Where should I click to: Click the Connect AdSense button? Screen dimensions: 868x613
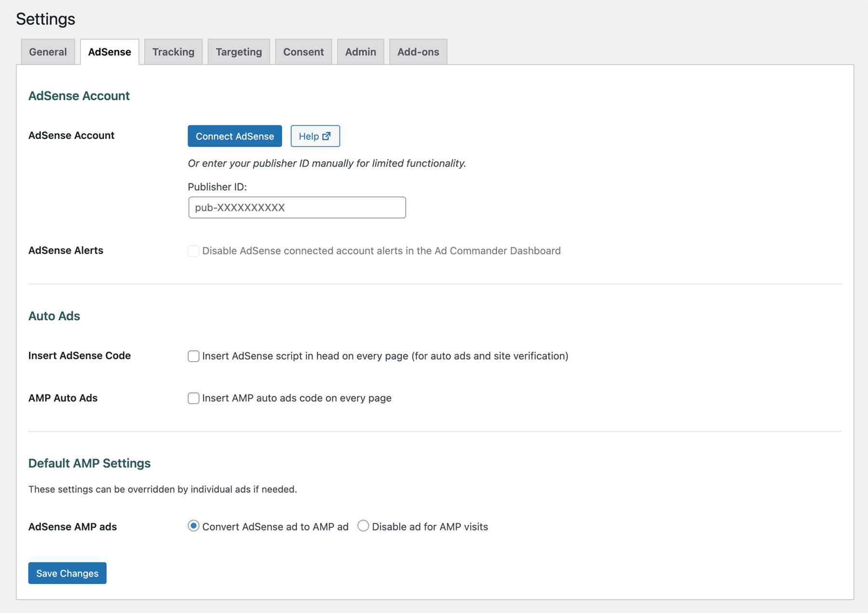coord(235,136)
